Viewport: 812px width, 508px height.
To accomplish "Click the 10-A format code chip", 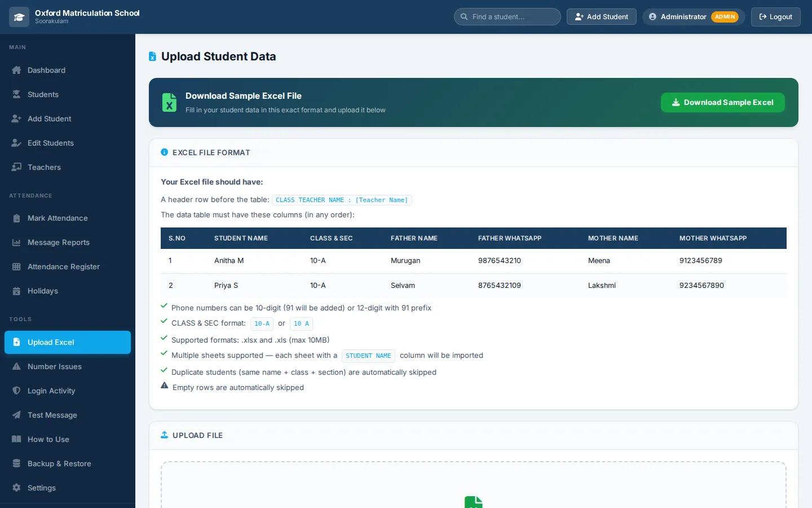I will (262, 323).
